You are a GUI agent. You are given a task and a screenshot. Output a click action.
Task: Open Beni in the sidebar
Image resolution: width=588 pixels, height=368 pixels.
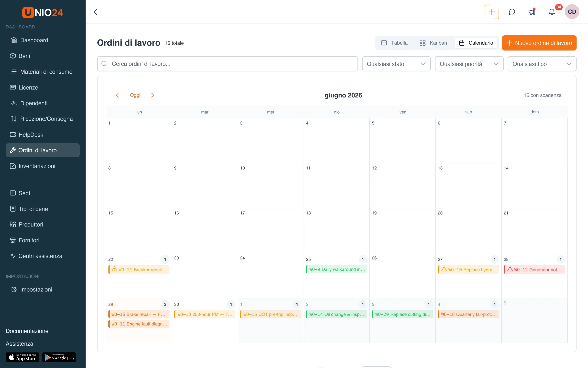42,56
